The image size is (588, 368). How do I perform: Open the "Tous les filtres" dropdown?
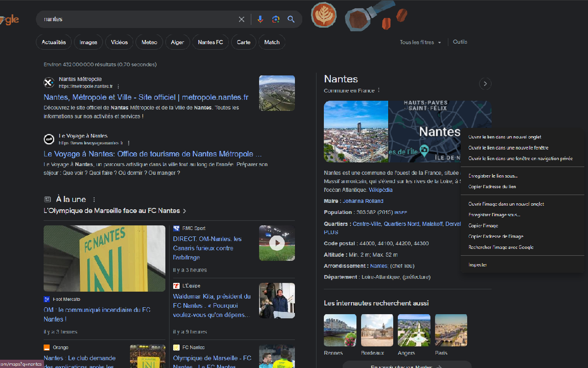(x=420, y=42)
